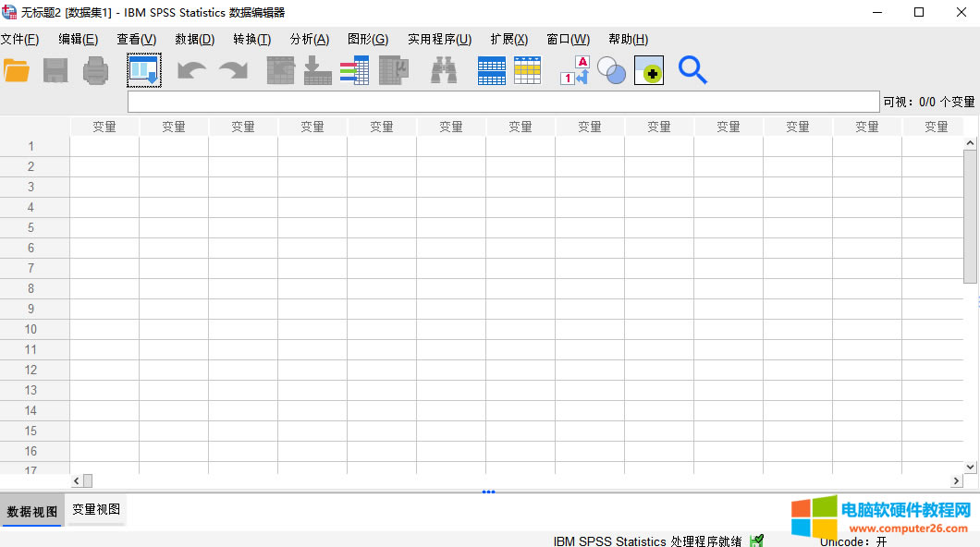Image resolution: width=980 pixels, height=547 pixels.
Task: Click the magnifying glass Search icon
Action: pos(692,71)
